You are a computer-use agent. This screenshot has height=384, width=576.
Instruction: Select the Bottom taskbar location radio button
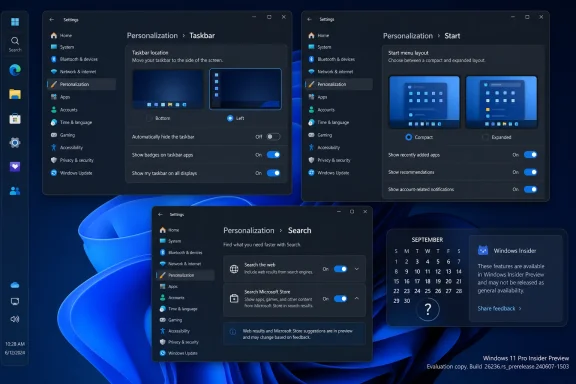[x=149, y=118]
